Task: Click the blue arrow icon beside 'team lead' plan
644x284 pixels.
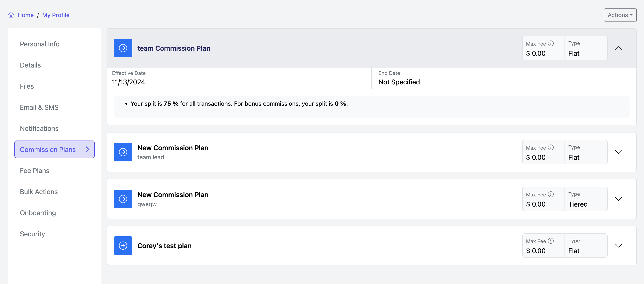Action: (123, 152)
